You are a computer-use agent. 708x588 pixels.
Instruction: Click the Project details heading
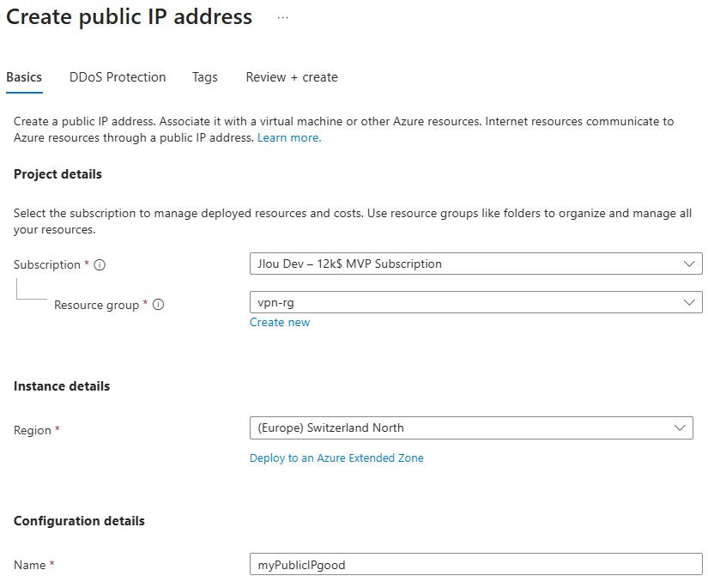[57, 174]
